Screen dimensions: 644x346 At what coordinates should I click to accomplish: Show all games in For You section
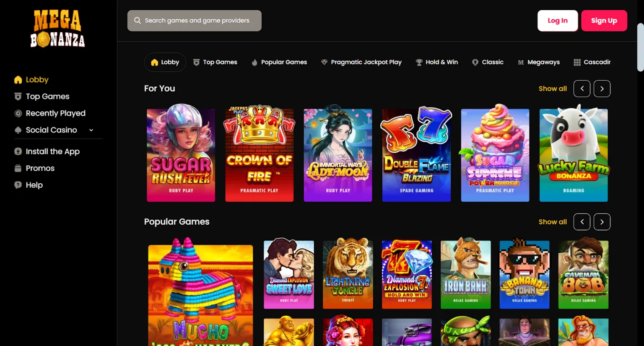click(x=552, y=88)
